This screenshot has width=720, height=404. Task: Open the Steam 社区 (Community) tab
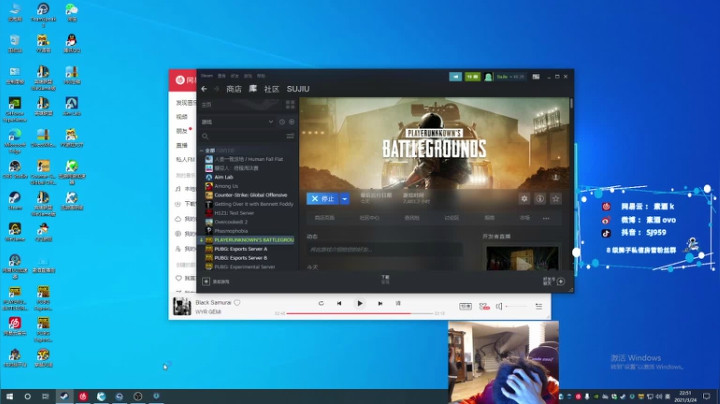(271, 89)
